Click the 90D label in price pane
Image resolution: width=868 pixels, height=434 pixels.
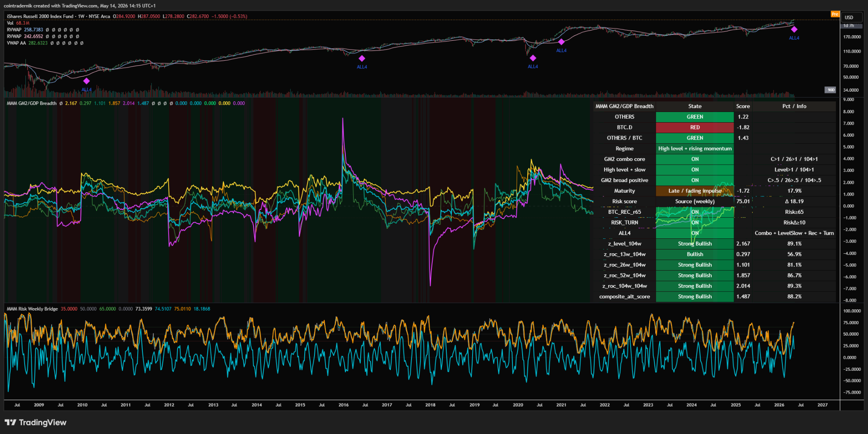coord(831,90)
